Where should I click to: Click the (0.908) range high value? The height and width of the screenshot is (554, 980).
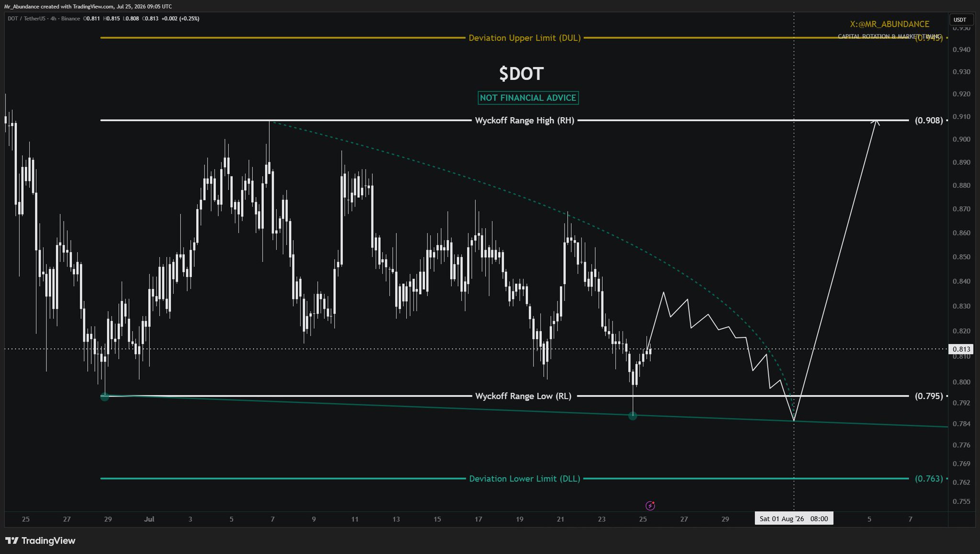(929, 121)
